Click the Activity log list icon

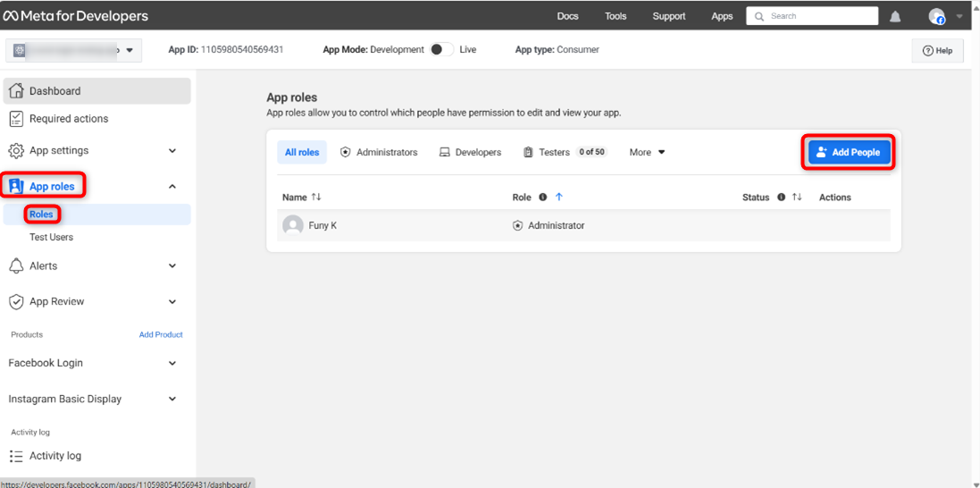click(17, 456)
